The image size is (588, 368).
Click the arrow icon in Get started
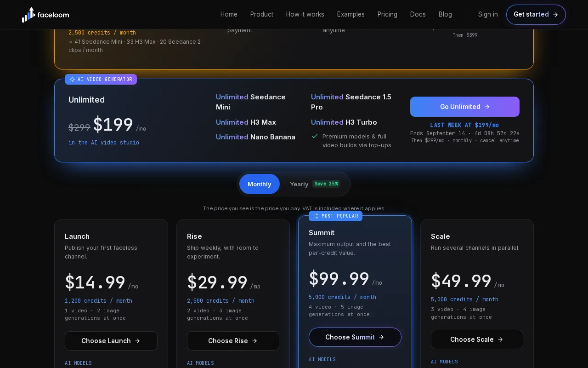(555, 15)
